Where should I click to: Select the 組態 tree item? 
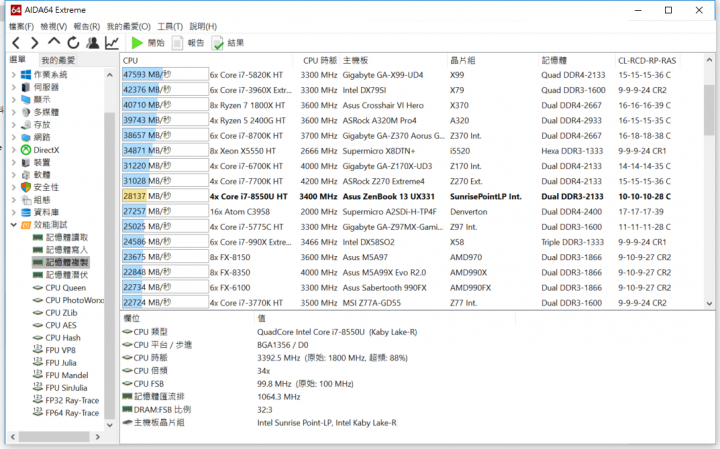click(x=42, y=200)
